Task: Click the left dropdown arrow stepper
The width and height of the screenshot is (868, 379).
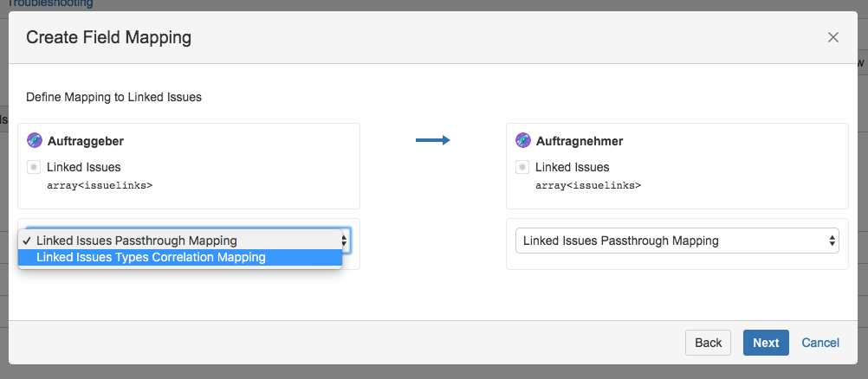Action: pos(345,241)
